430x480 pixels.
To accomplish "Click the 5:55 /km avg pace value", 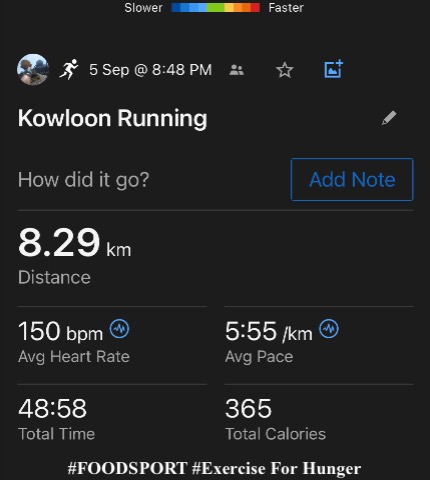I will [x=269, y=331].
